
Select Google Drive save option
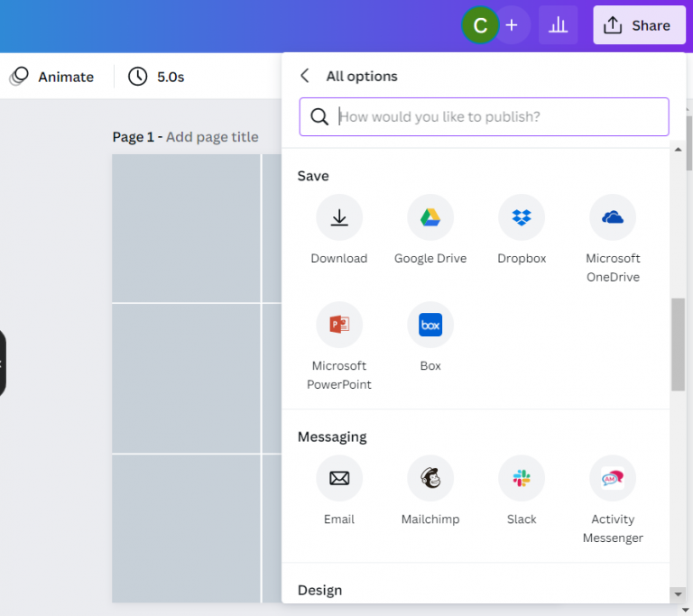pos(430,217)
